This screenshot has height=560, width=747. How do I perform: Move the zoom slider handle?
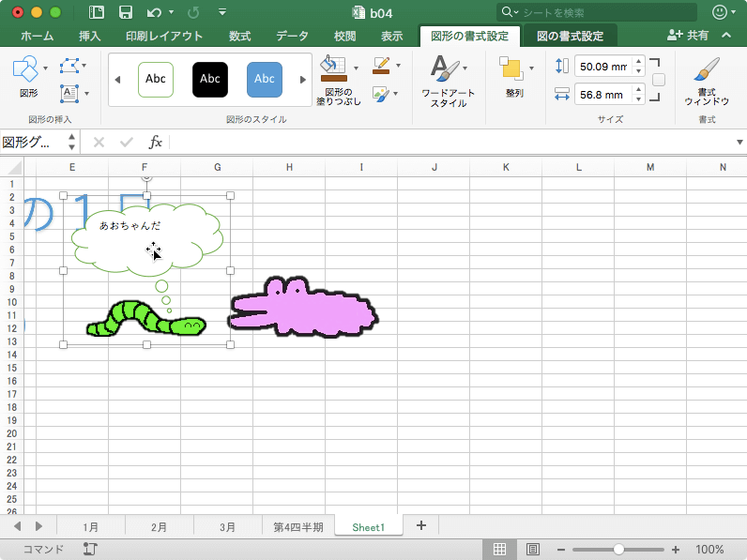(x=618, y=550)
